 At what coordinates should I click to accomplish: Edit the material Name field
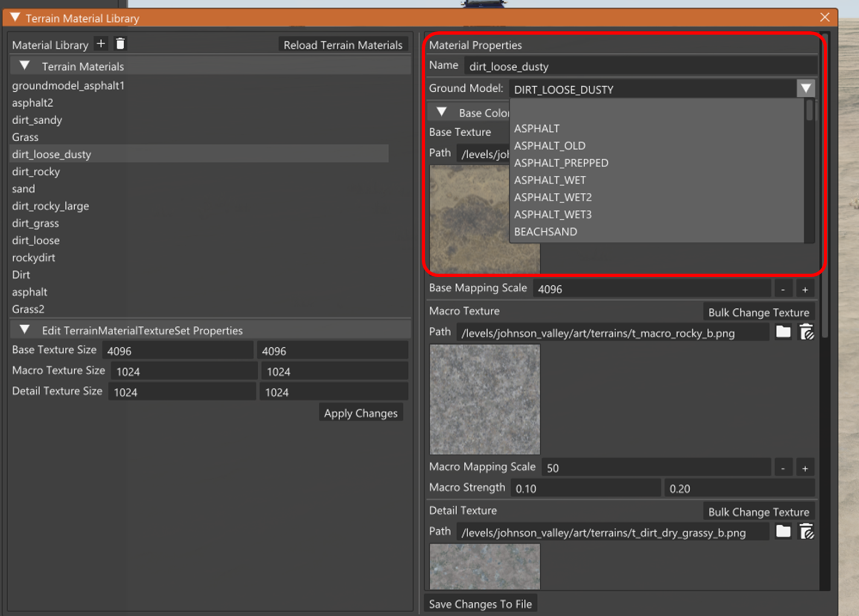[640, 66]
